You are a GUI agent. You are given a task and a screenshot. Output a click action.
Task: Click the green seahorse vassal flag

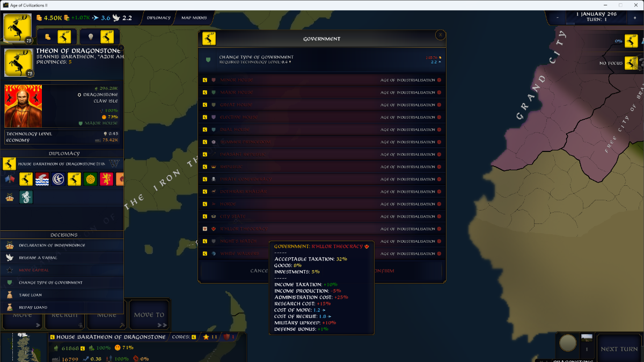[26, 197]
